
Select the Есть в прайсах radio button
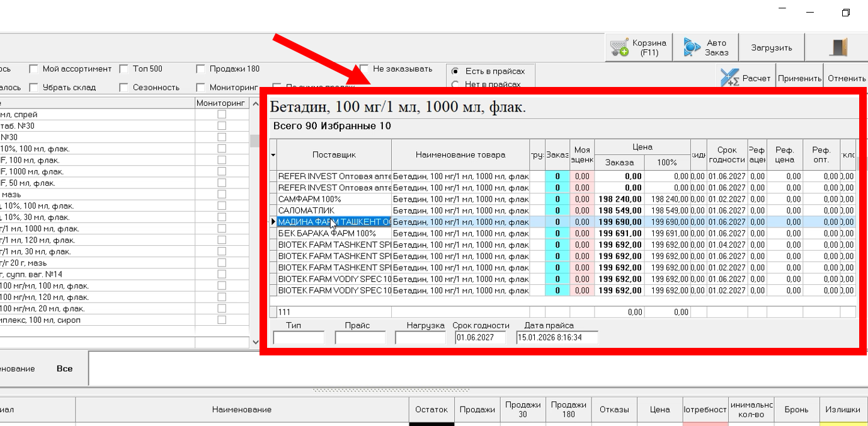pyautogui.click(x=455, y=71)
